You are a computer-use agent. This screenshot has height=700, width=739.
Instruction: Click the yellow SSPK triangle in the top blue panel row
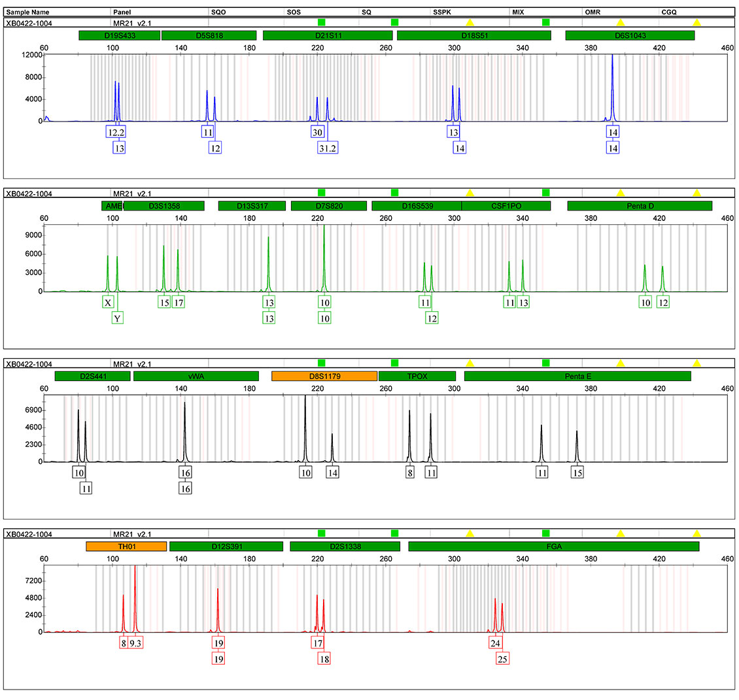tap(470, 23)
